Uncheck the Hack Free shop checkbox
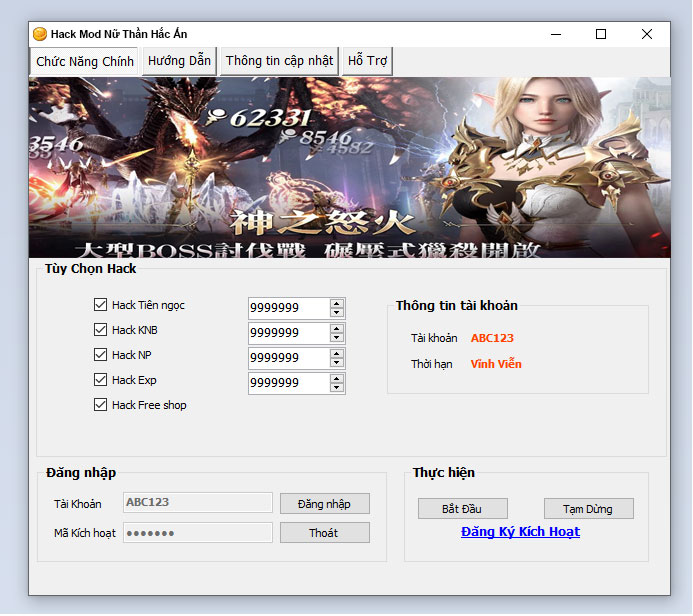The image size is (693, 616). point(100,404)
